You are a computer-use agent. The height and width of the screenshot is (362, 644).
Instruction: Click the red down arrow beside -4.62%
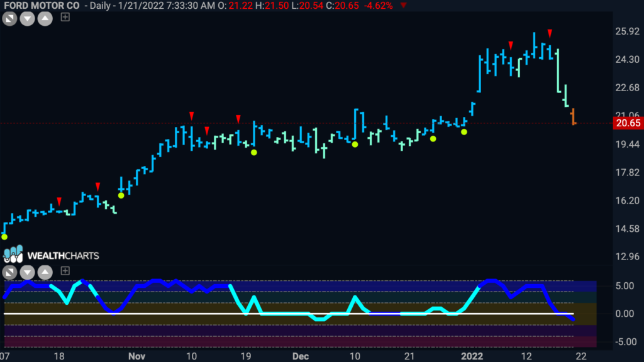[404, 5]
